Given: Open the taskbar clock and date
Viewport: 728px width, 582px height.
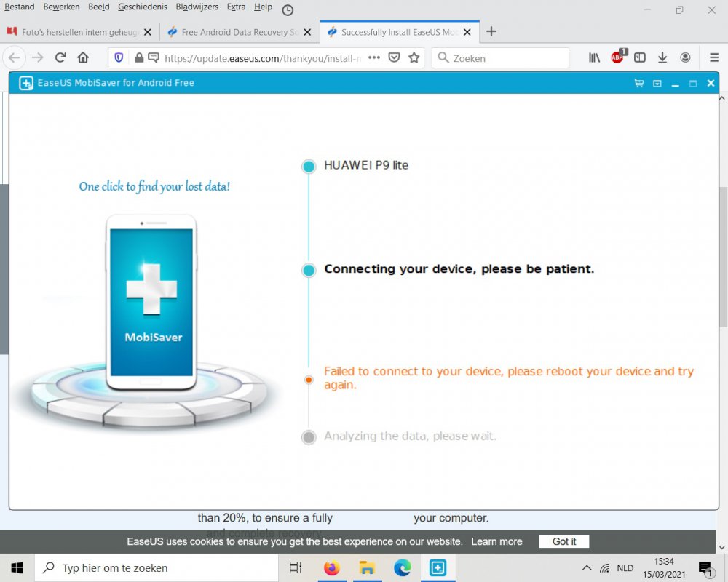Looking at the screenshot, I should [663, 567].
